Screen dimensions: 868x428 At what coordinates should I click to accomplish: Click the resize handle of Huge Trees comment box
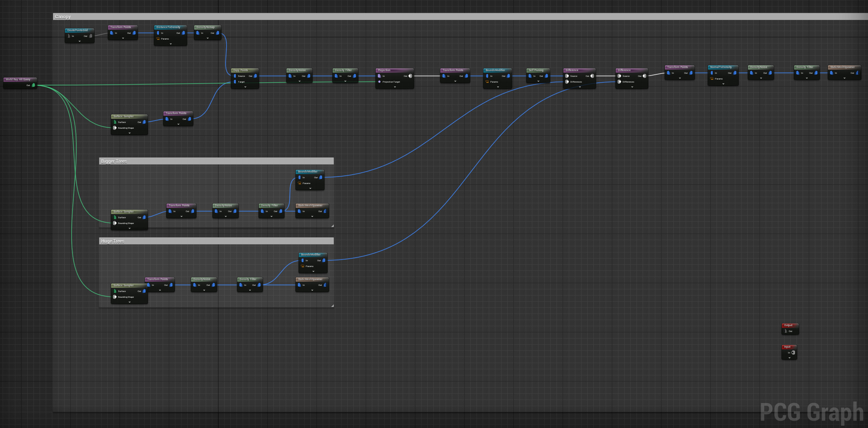[x=333, y=305]
